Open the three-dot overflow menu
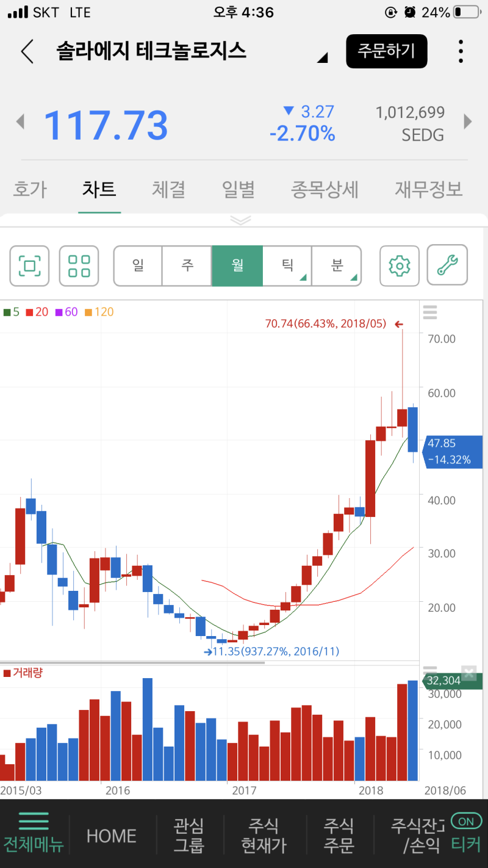488x868 pixels. tap(461, 51)
